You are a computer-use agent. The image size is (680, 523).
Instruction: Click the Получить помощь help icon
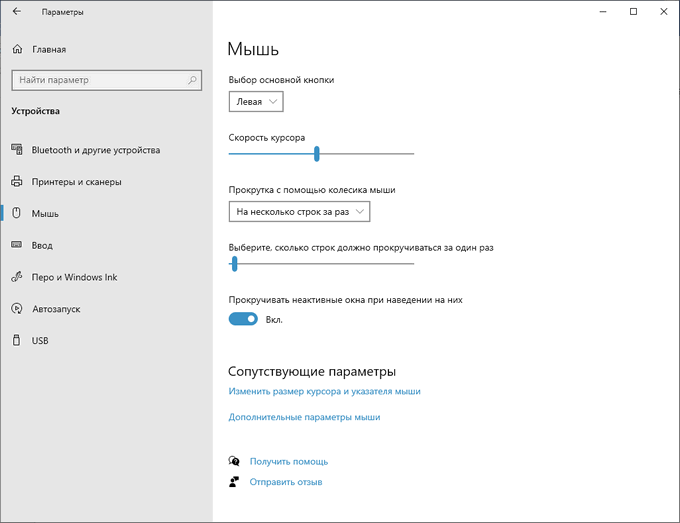click(x=234, y=461)
